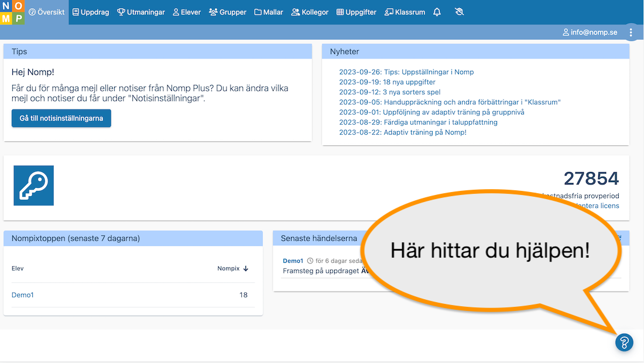
Task: Open Färdiga utmaningar i taluppfattning news
Action: pyautogui.click(x=418, y=122)
